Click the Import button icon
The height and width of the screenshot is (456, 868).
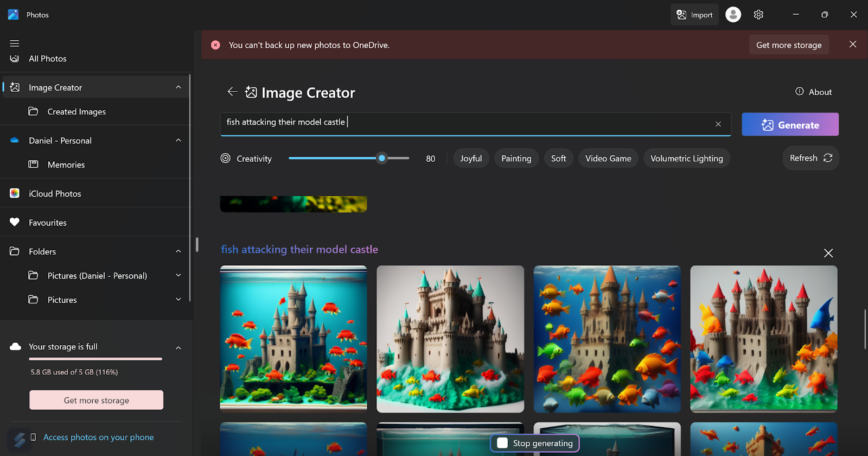pyautogui.click(x=682, y=15)
